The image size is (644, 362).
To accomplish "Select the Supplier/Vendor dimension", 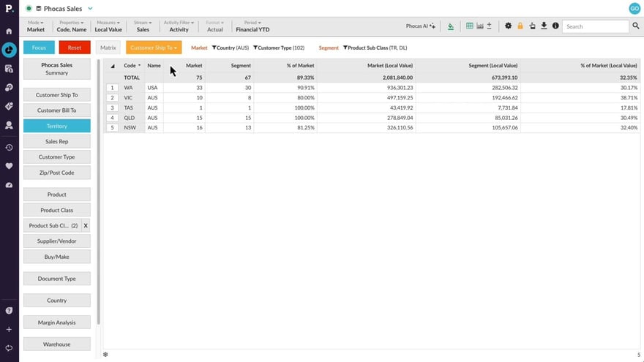I will point(56,241).
